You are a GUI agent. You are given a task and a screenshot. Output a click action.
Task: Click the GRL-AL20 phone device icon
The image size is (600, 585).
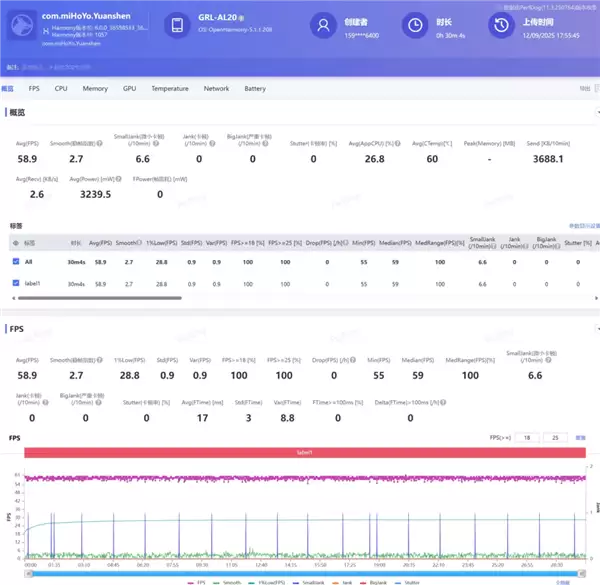(176, 25)
